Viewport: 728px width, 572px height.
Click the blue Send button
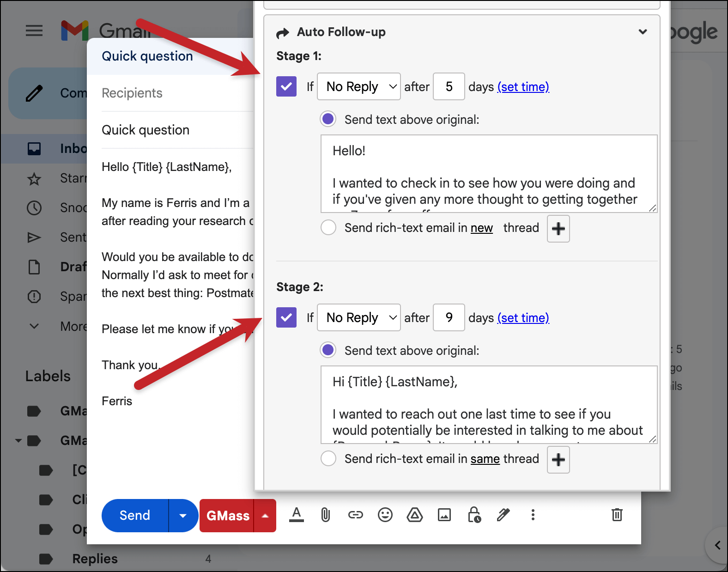click(135, 516)
